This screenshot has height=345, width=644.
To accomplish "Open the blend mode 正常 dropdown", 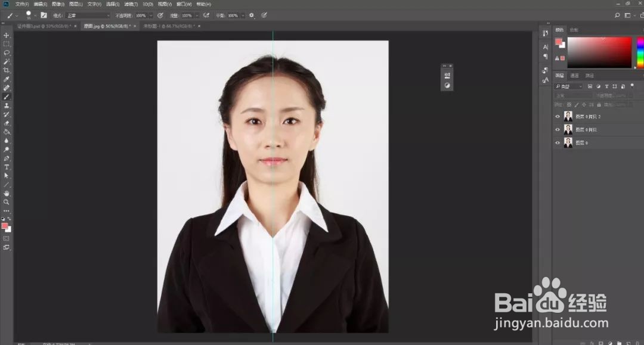I will (88, 15).
